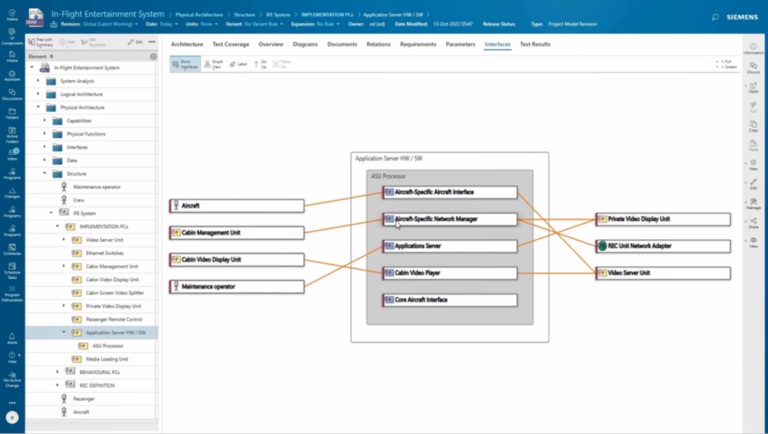
Task: Switch to the Test Coverage tab
Action: pyautogui.click(x=231, y=45)
